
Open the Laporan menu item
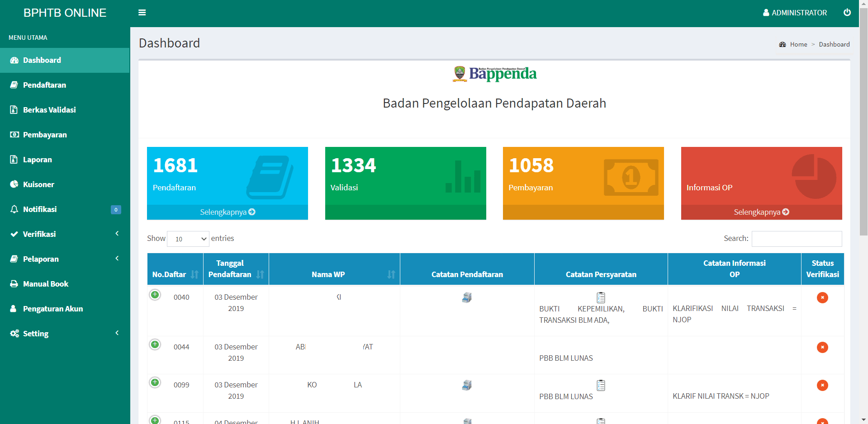coord(65,160)
